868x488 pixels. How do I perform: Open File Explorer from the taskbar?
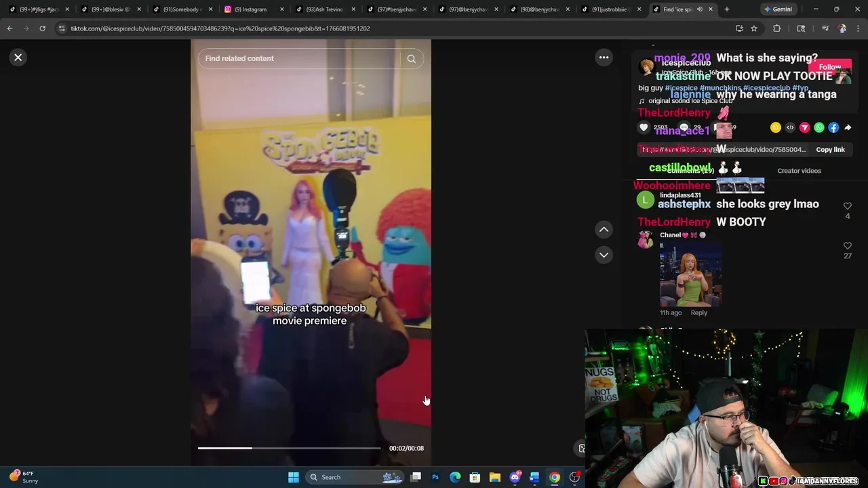pyautogui.click(x=495, y=477)
